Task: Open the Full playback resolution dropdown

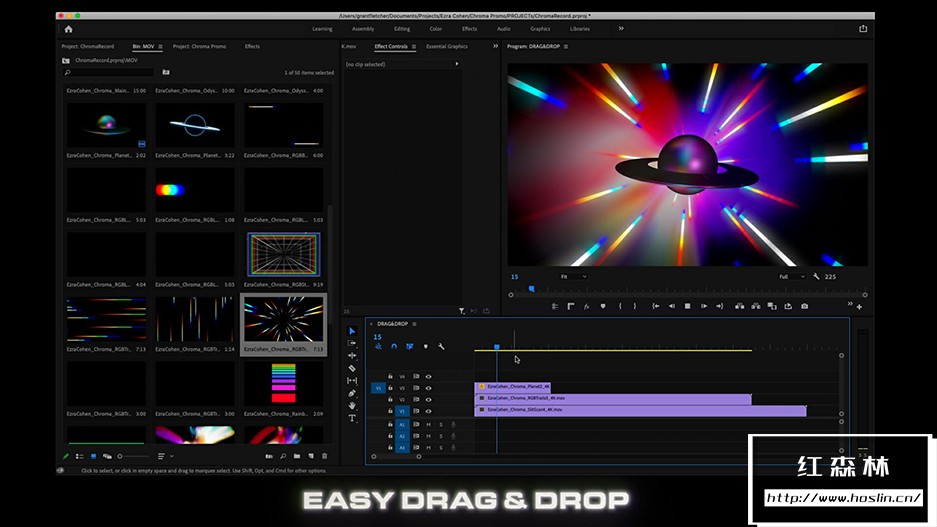Action: pos(791,276)
